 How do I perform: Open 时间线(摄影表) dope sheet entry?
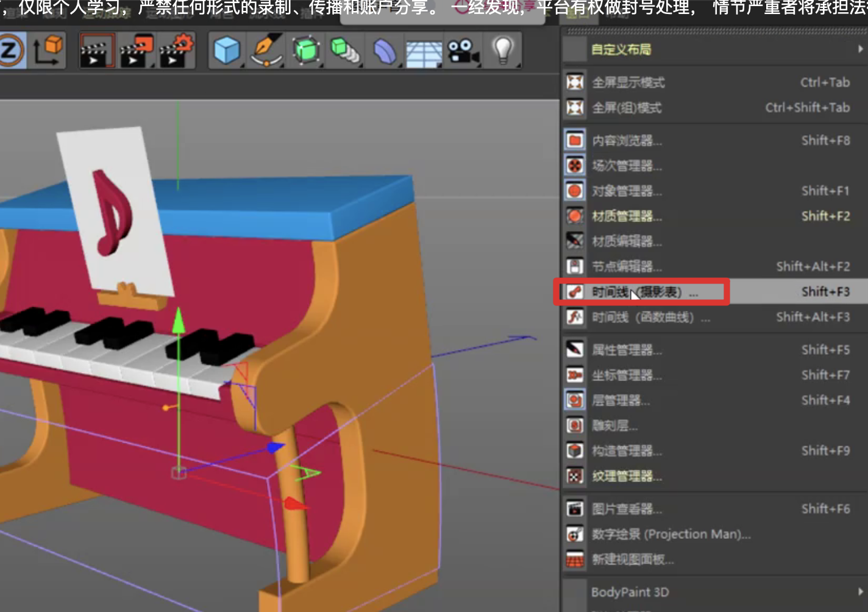pyautogui.click(x=714, y=292)
